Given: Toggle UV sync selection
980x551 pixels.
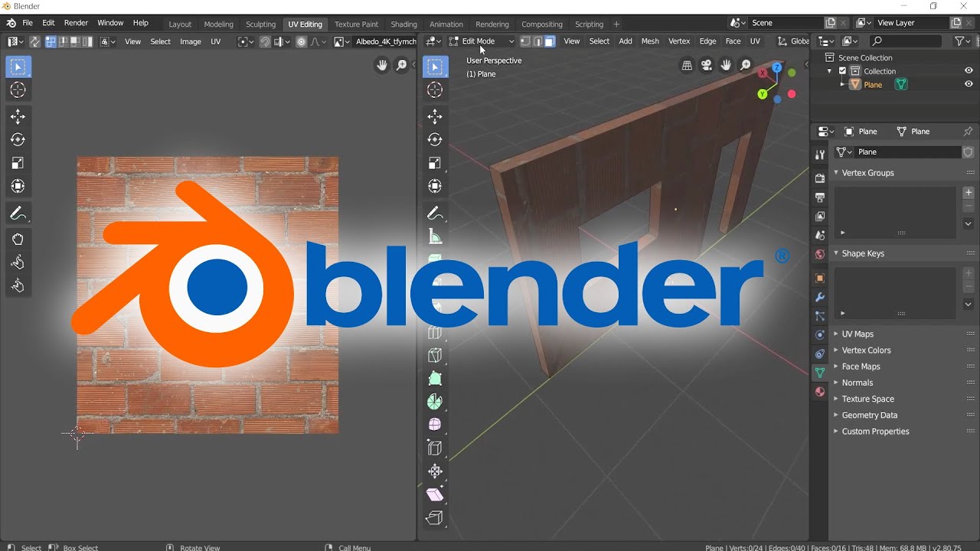Looking at the screenshot, I should point(34,41).
